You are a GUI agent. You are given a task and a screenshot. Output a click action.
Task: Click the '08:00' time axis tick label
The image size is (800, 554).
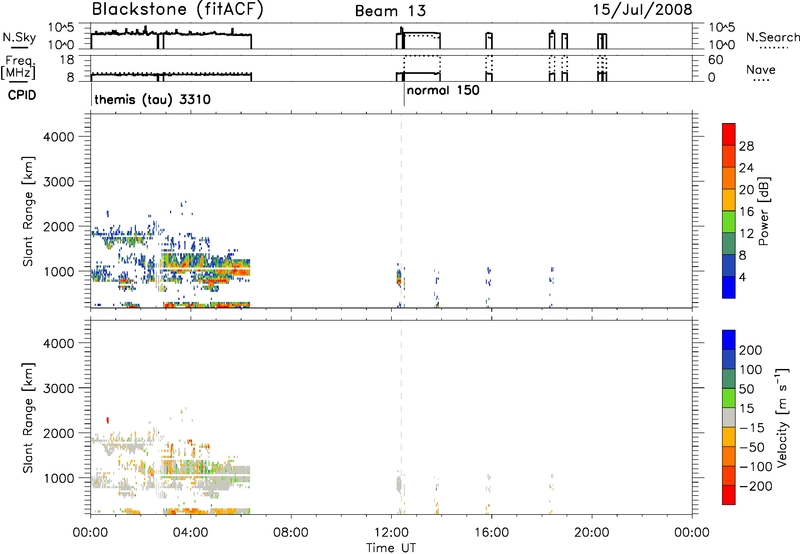(x=291, y=533)
